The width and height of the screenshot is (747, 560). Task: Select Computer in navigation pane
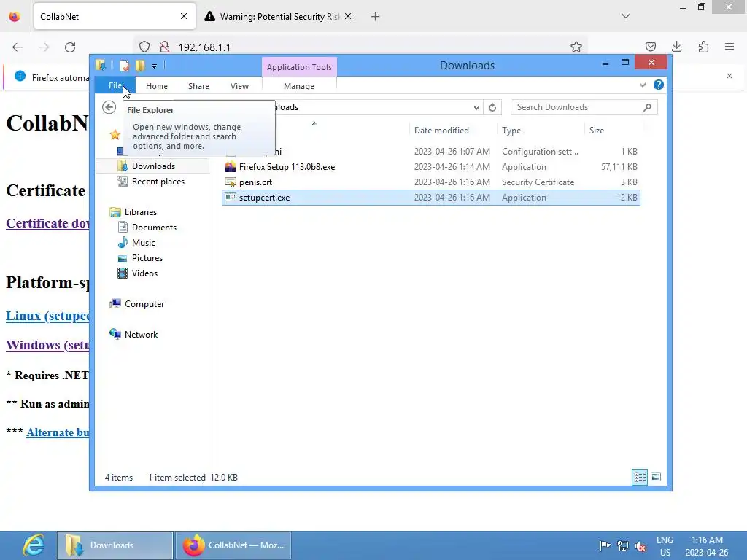144,304
